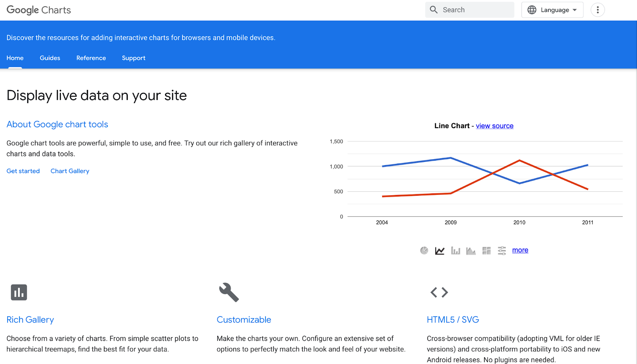Screen dimensions: 637x364
Task: Open the Language dropdown
Action: tap(552, 10)
